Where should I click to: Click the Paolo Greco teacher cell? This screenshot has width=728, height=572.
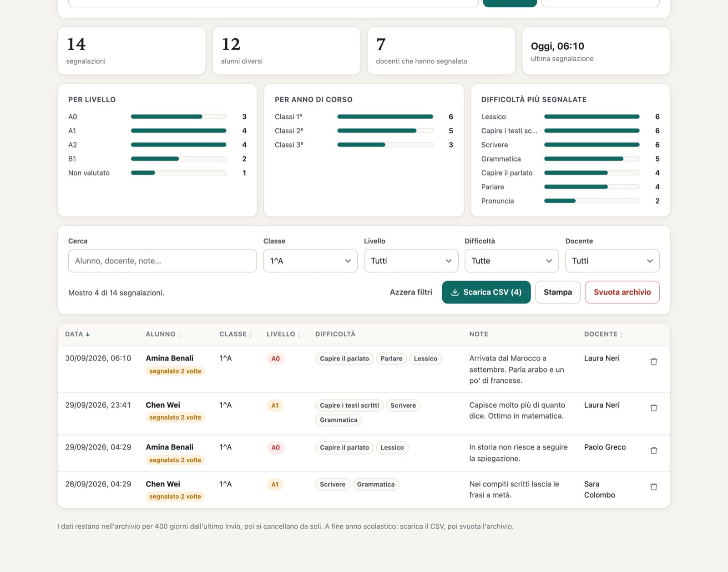point(605,447)
